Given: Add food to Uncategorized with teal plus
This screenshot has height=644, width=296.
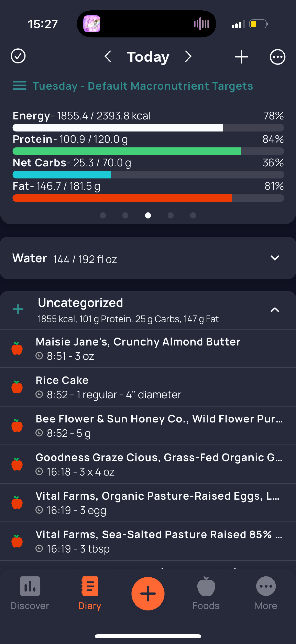Looking at the screenshot, I should click(18, 309).
